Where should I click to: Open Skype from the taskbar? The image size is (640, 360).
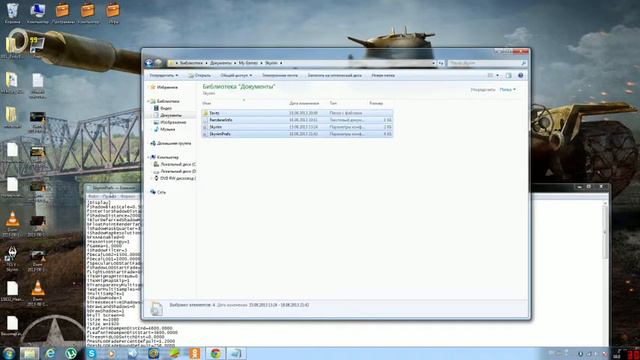pyautogui.click(x=91, y=353)
